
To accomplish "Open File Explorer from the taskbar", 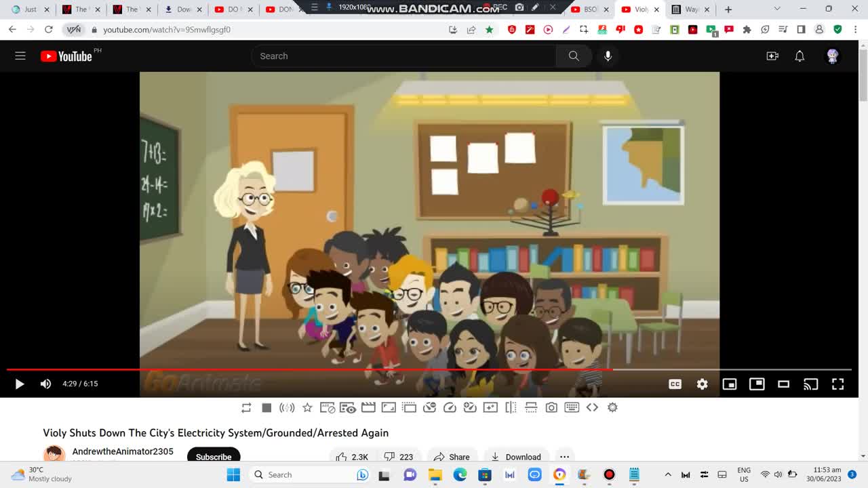I will point(435,474).
